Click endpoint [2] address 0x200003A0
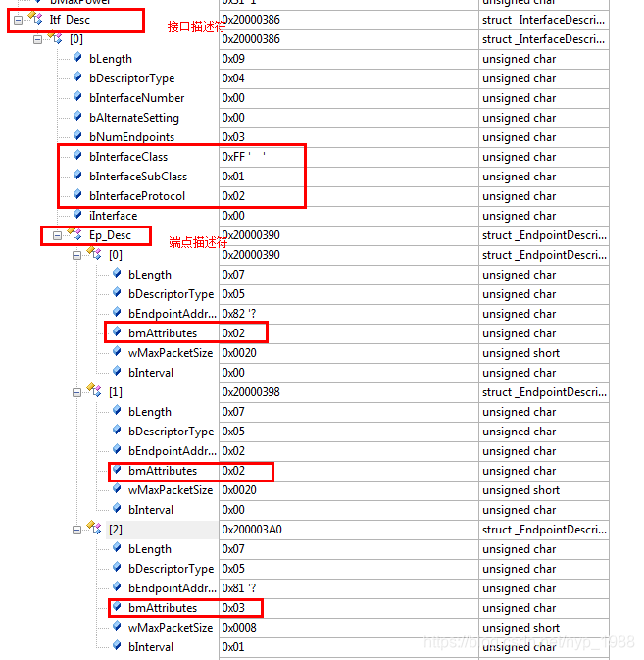Image resolution: width=644 pixels, height=660 pixels. pos(252,530)
